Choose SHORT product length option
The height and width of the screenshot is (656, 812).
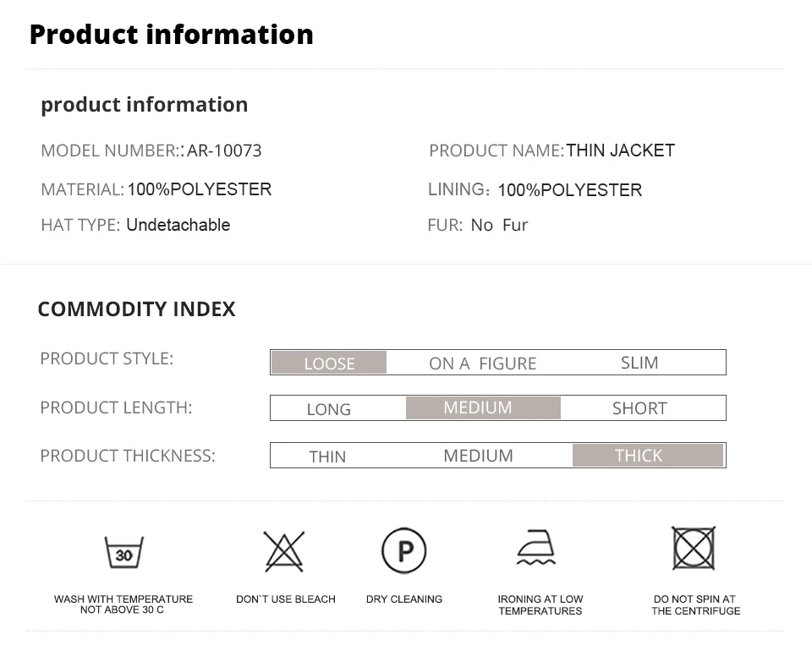click(x=639, y=408)
